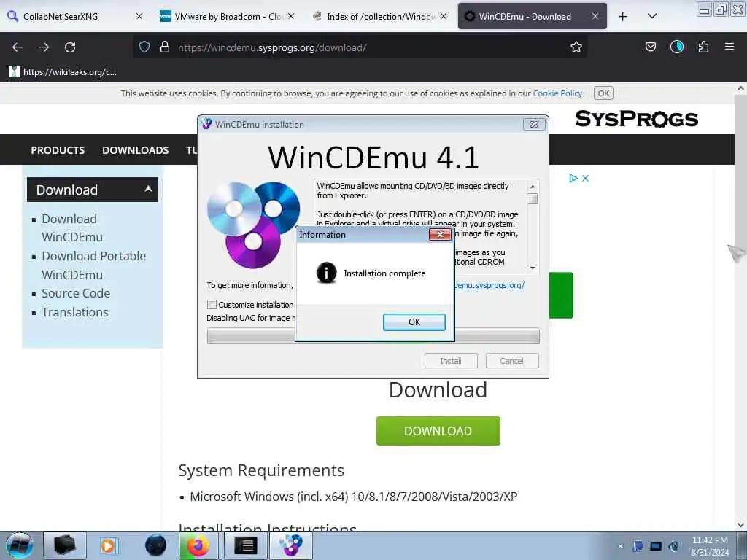Open the wikileaks.org bookmark in the bookmarks bar

click(x=63, y=72)
